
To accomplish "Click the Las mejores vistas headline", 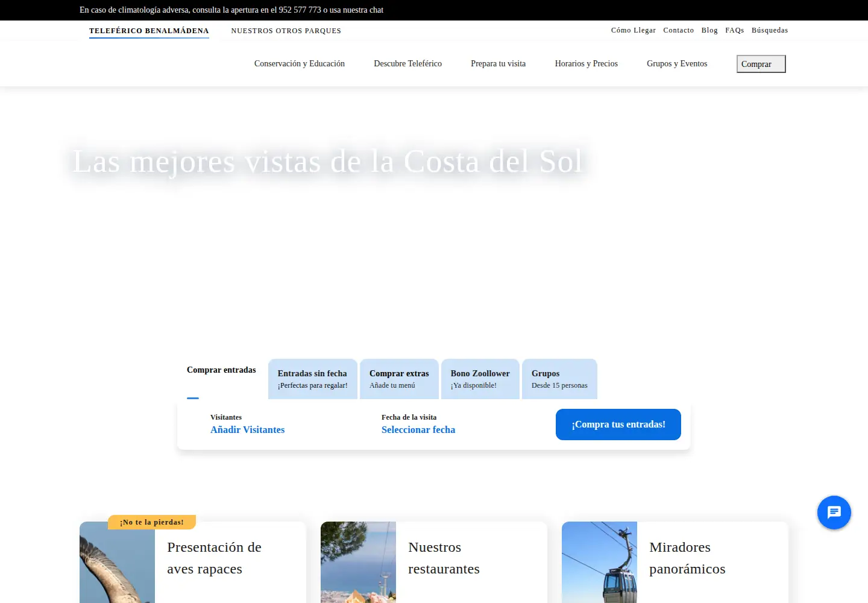I will tap(329, 161).
